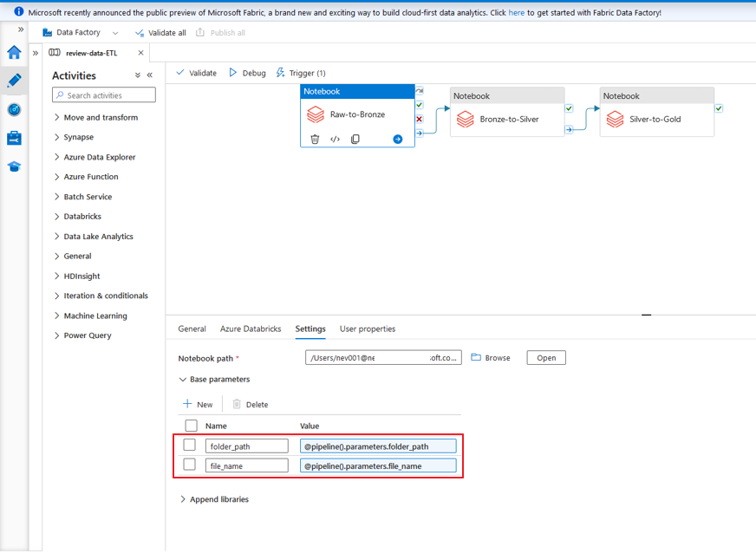View code of Raw-to-Bronze activity
Screen dimensions: 756x553
(x=335, y=139)
